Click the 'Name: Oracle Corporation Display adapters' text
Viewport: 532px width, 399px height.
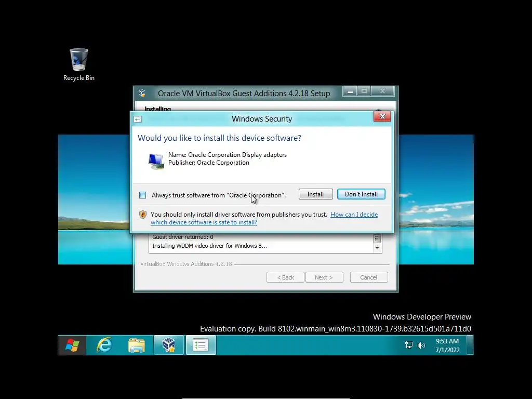pyautogui.click(x=228, y=155)
